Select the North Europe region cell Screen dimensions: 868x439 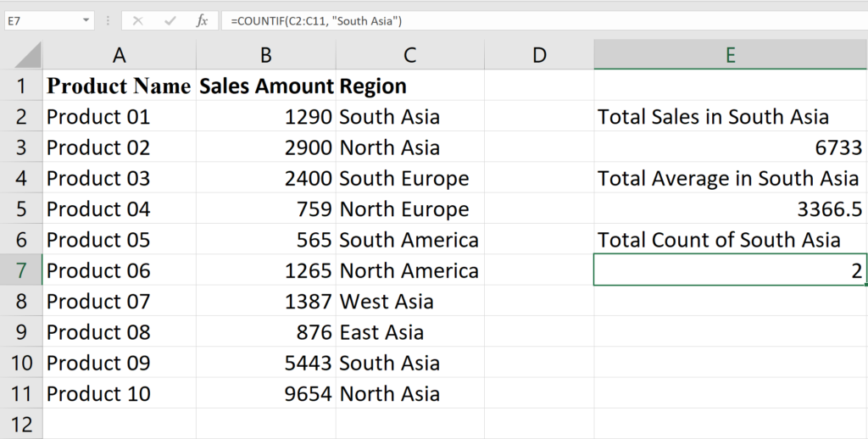409,208
